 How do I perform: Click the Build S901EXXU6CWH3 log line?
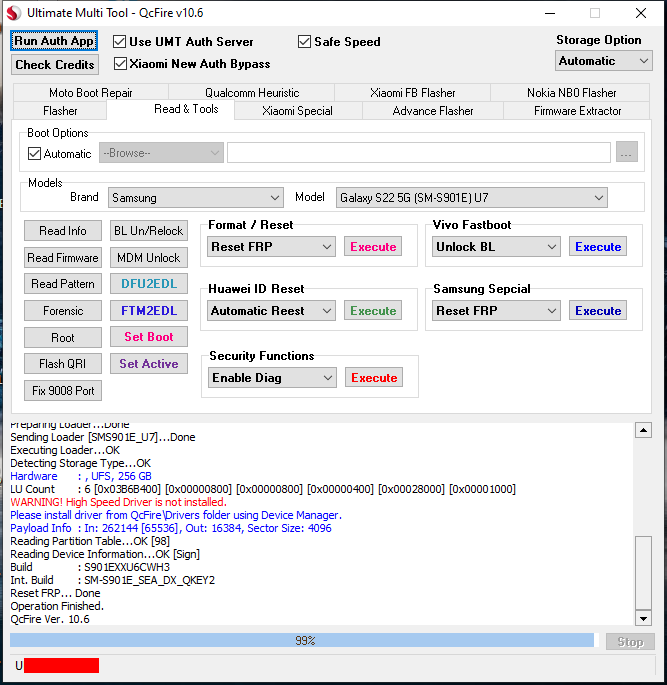(x=90, y=567)
